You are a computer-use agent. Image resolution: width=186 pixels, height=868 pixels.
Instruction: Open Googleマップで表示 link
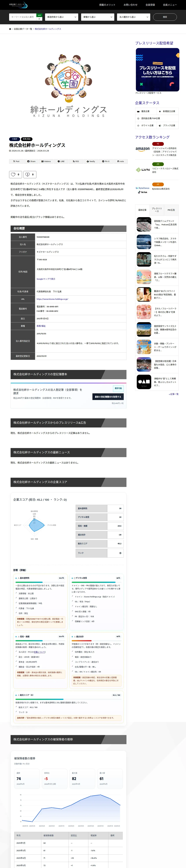(x=46, y=279)
